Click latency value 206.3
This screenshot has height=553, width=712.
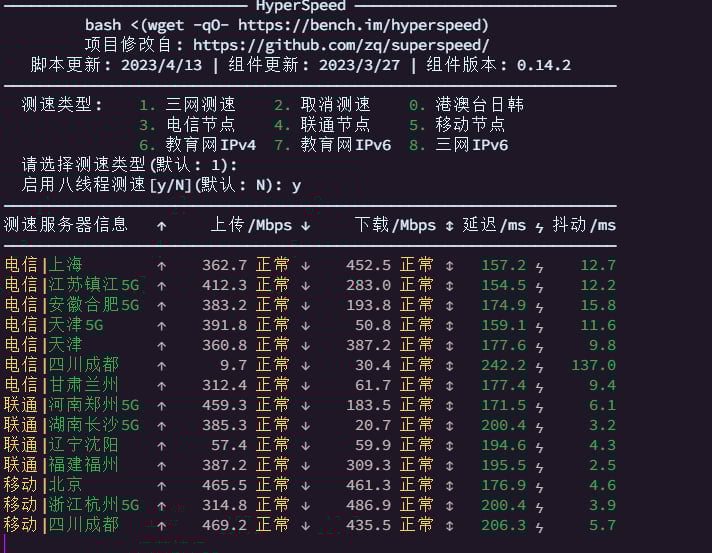[x=503, y=525]
